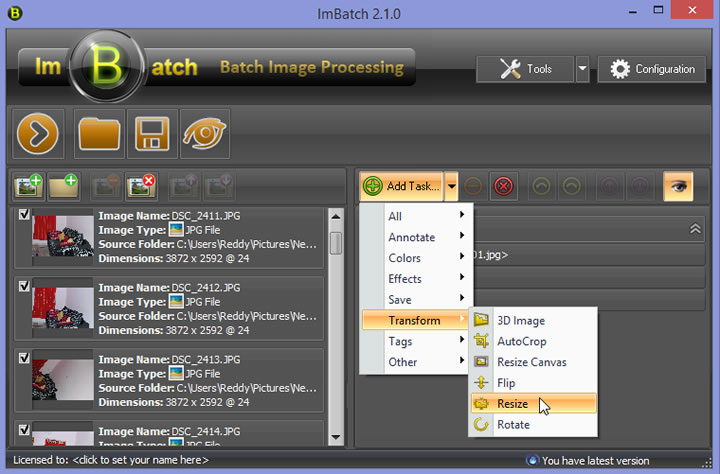Select the DSC_2411.JPG thumbnail
Screen dimensions: 720x474
coord(63,236)
